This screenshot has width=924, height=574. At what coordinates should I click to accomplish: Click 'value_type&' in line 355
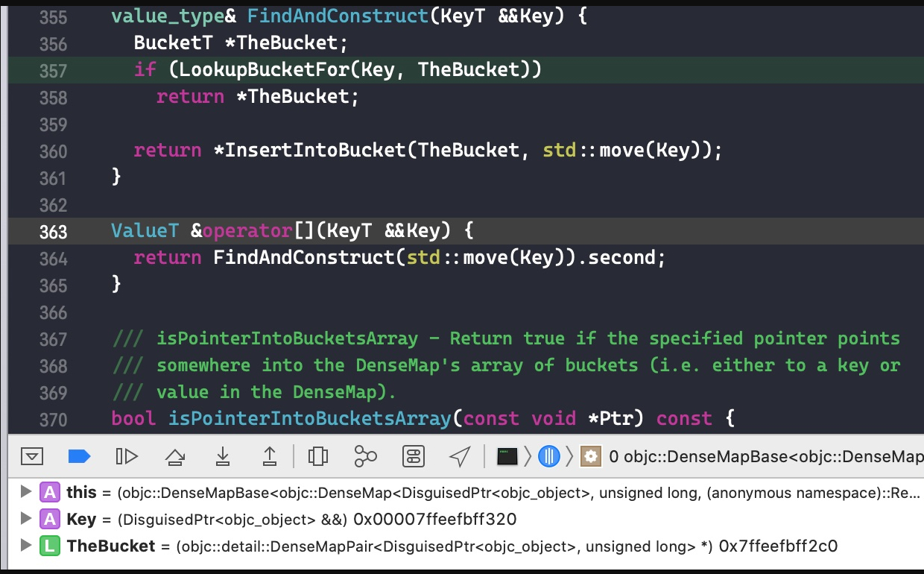(x=174, y=16)
